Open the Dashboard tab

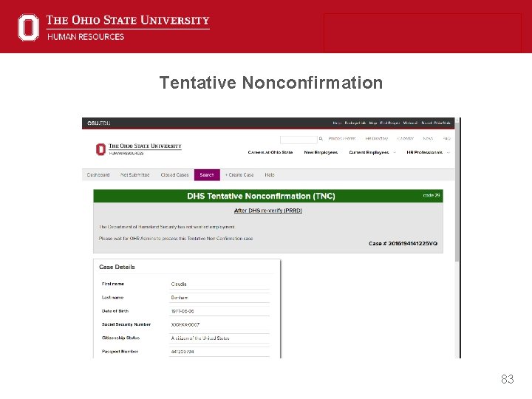pyautogui.click(x=98, y=175)
